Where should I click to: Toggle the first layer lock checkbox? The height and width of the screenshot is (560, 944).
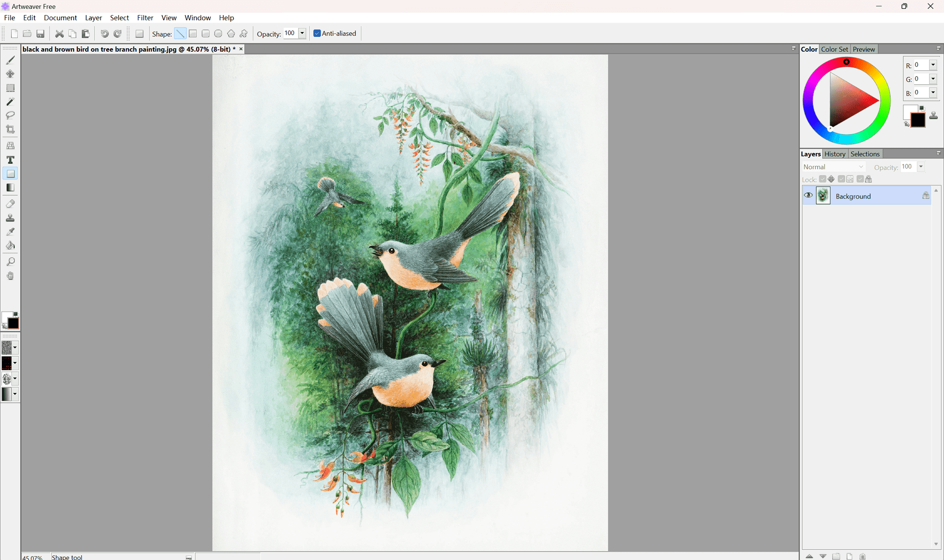(x=823, y=179)
